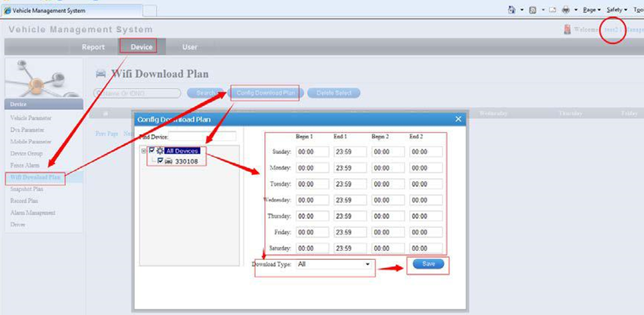The image size is (644, 315).
Task: Toggle the All Devices checkbox
Action: pos(151,151)
